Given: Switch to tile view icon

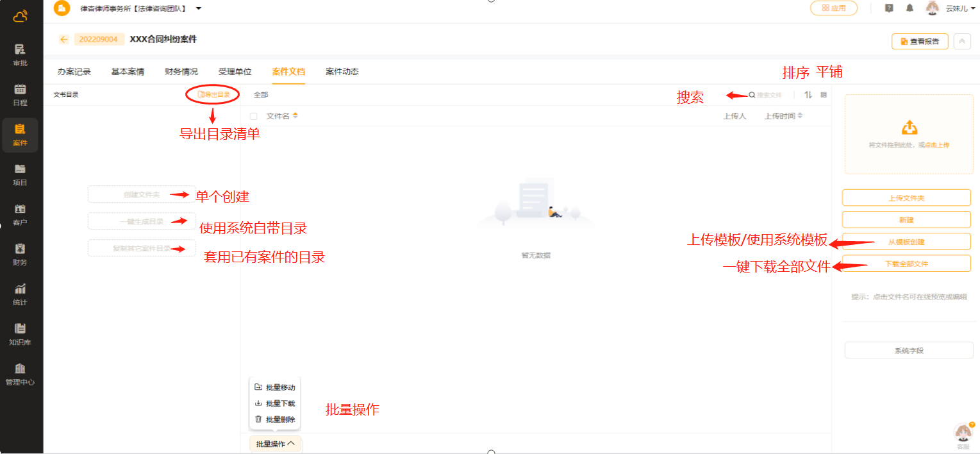Looking at the screenshot, I should [x=824, y=95].
